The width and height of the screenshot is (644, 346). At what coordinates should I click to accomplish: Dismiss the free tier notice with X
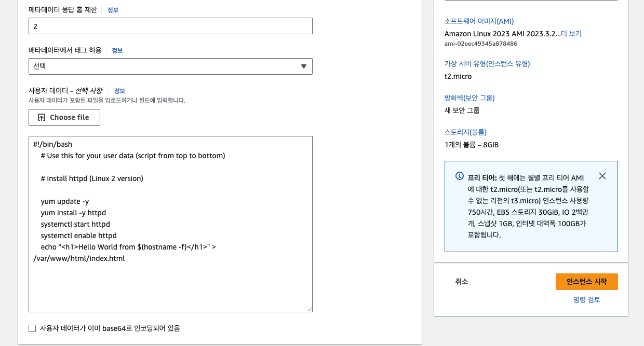click(x=602, y=176)
